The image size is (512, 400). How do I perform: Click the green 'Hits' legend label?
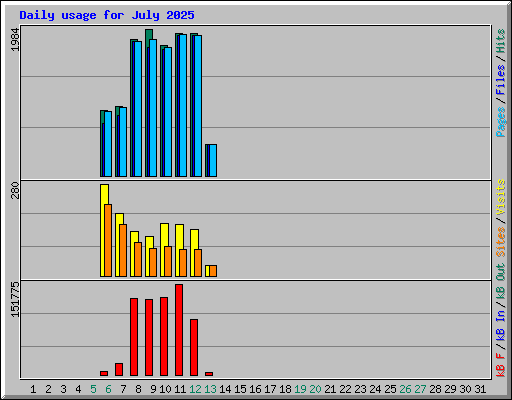(500, 41)
